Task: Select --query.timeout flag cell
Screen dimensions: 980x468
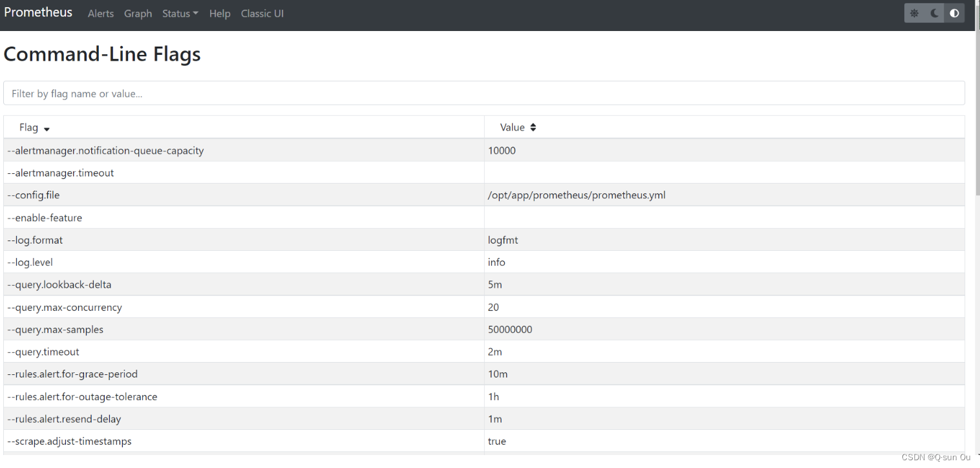Action: click(x=244, y=352)
